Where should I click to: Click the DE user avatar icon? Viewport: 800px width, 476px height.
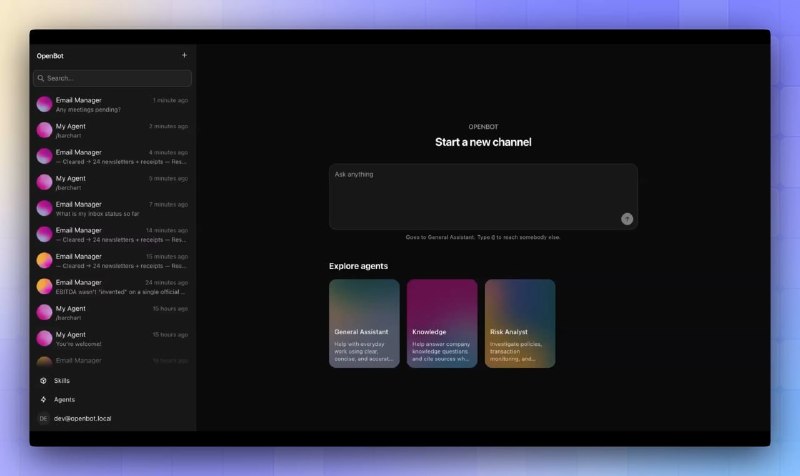[x=43, y=418]
